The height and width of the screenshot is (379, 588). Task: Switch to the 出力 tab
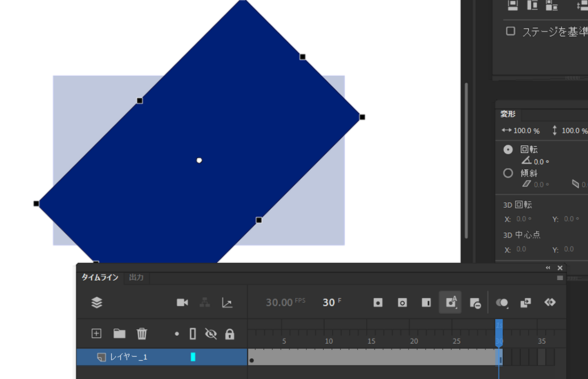[x=136, y=278]
